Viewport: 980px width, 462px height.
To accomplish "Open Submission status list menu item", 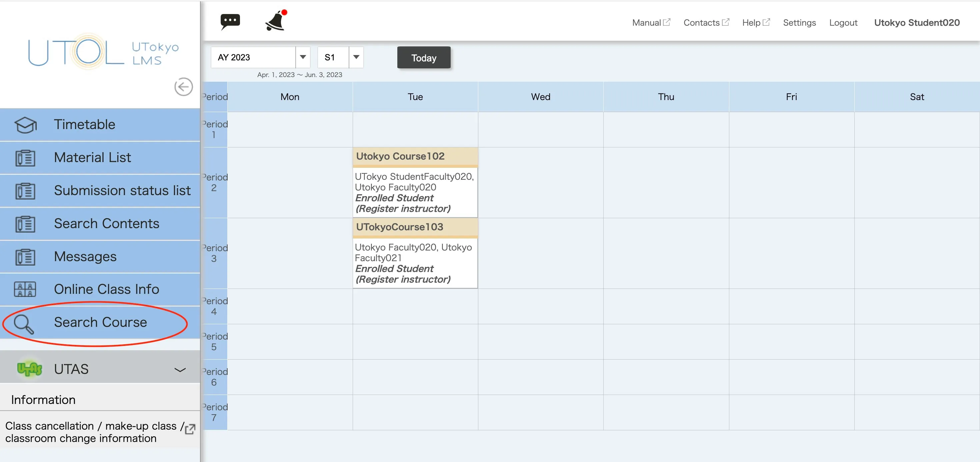I will point(122,191).
